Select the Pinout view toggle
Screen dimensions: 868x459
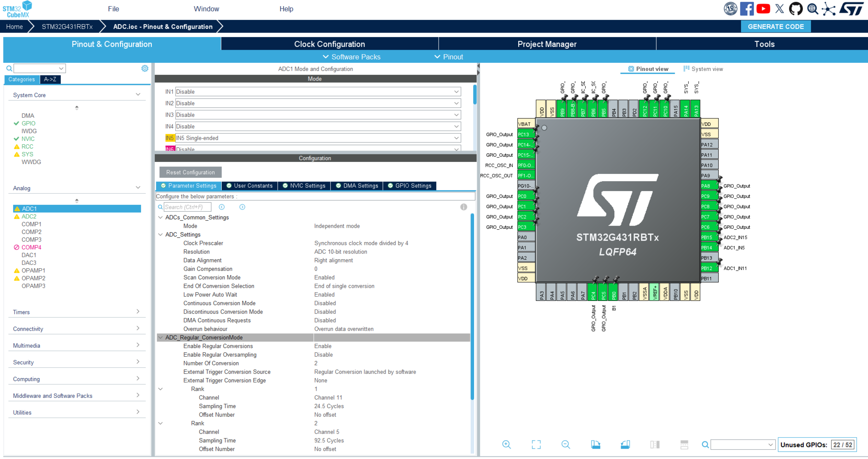point(648,69)
